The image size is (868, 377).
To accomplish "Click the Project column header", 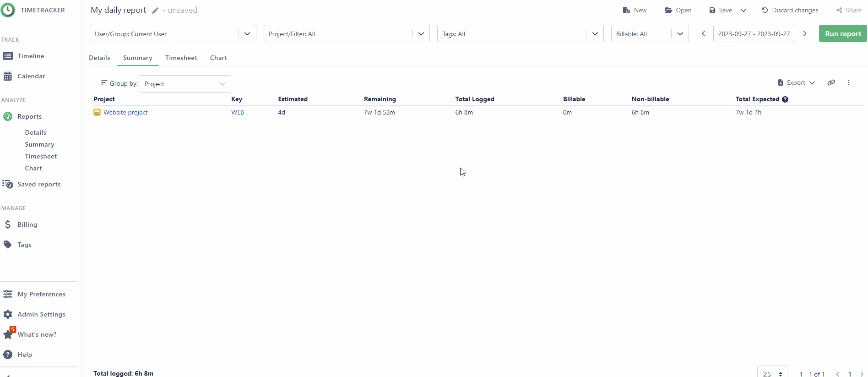I will point(104,99).
